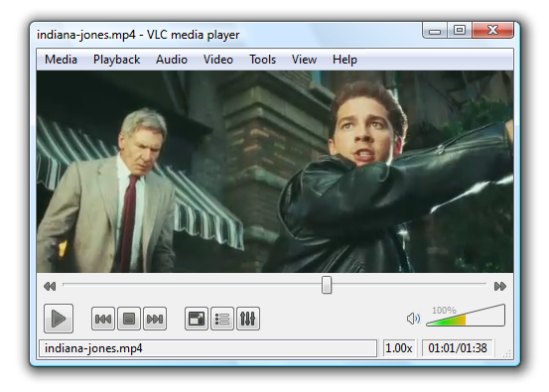Set volume on the triangular volume slider

466,316
